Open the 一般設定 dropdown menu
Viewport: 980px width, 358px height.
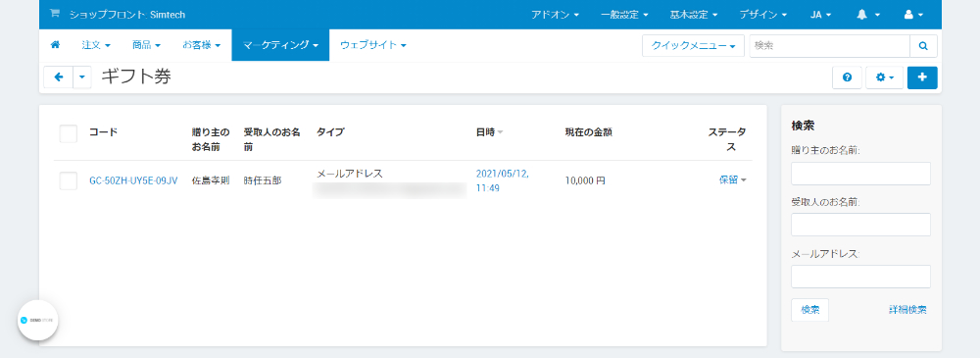tap(623, 15)
